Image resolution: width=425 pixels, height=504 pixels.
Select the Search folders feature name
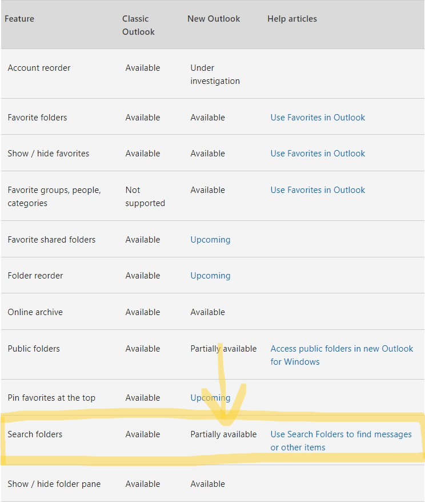(35, 434)
